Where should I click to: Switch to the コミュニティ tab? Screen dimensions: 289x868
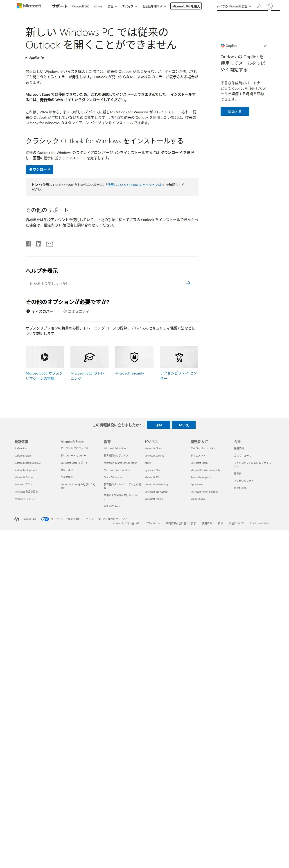pos(76,311)
